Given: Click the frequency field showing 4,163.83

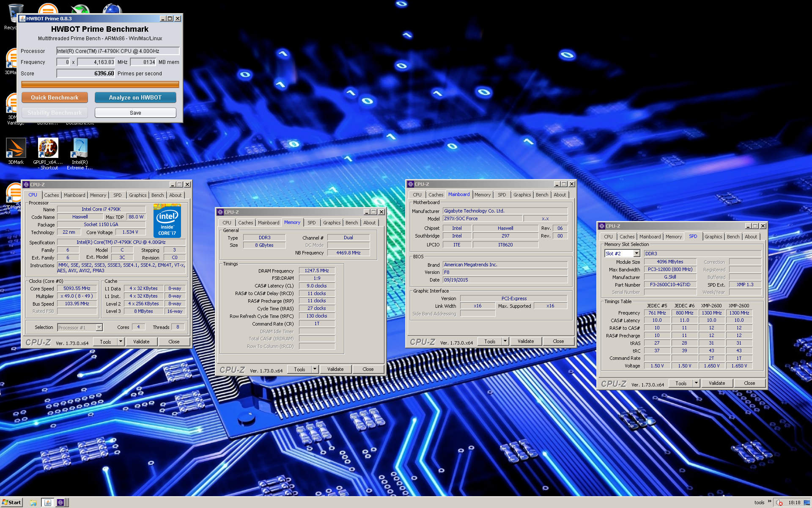Looking at the screenshot, I should (x=96, y=62).
